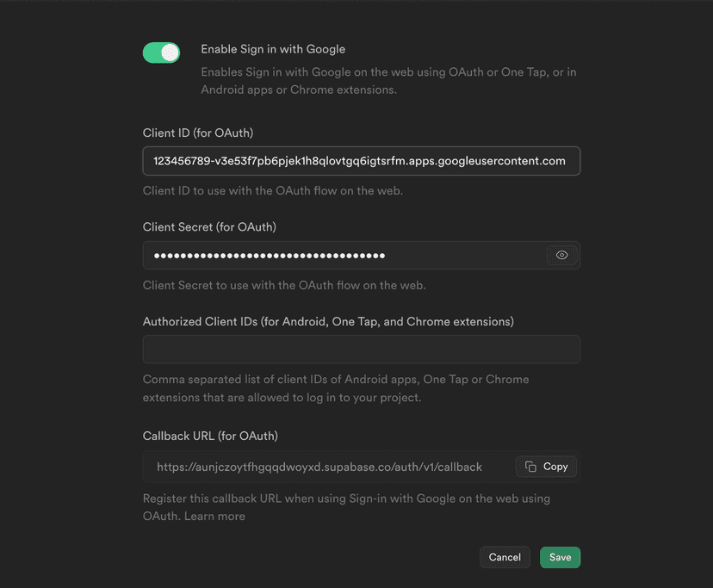This screenshot has width=713, height=588.
Task: Save the Google provider settings
Action: point(560,557)
